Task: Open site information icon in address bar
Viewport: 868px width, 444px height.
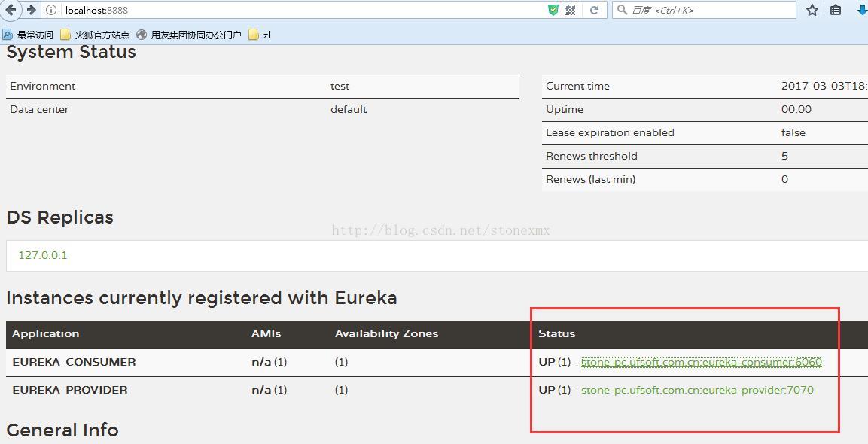Action: click(51, 10)
